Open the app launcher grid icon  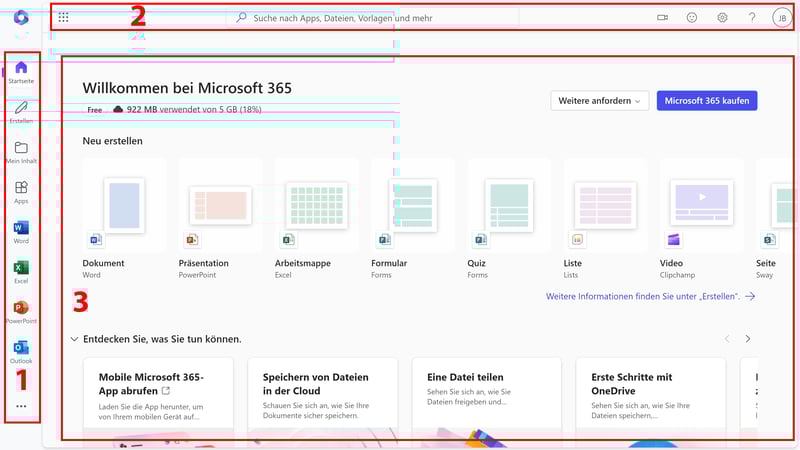[x=64, y=18]
